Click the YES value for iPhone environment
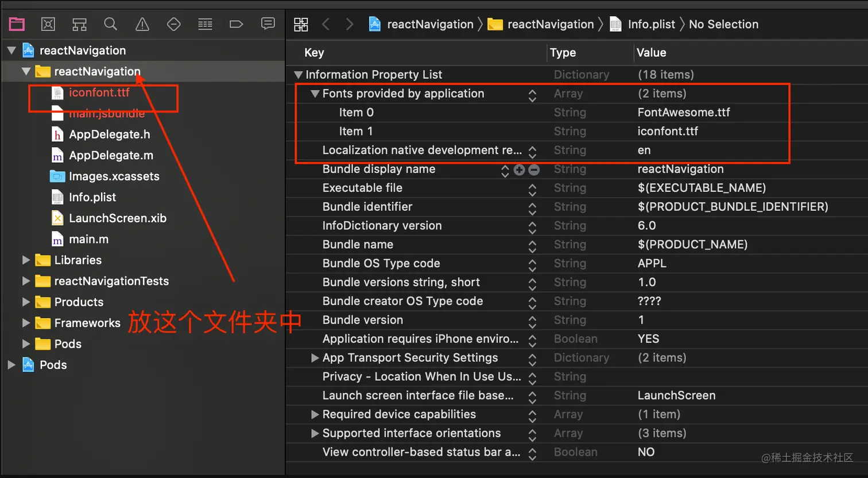The height and width of the screenshot is (478, 868). coord(648,339)
